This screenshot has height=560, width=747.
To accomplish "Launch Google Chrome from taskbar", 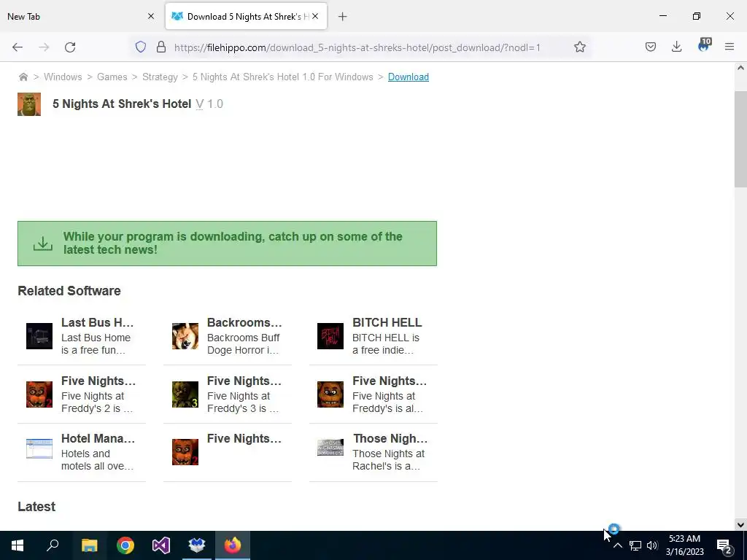I will click(125, 545).
